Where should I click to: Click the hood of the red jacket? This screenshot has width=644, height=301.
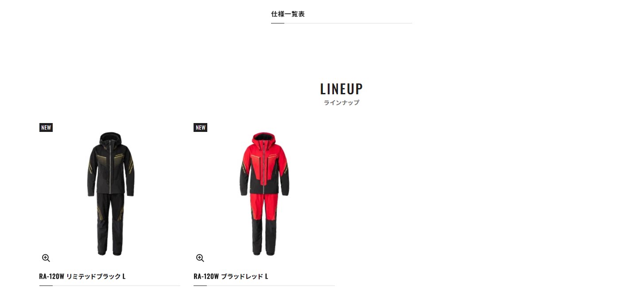264,139
